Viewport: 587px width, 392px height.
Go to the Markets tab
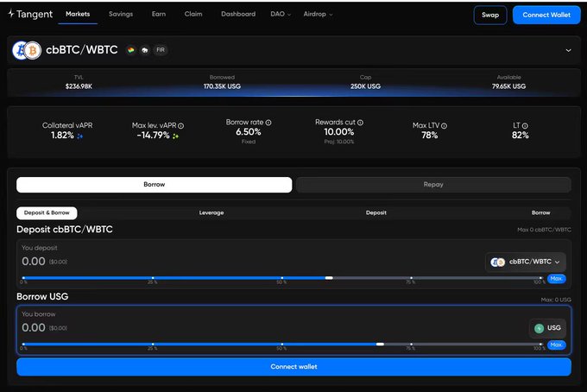coord(78,14)
